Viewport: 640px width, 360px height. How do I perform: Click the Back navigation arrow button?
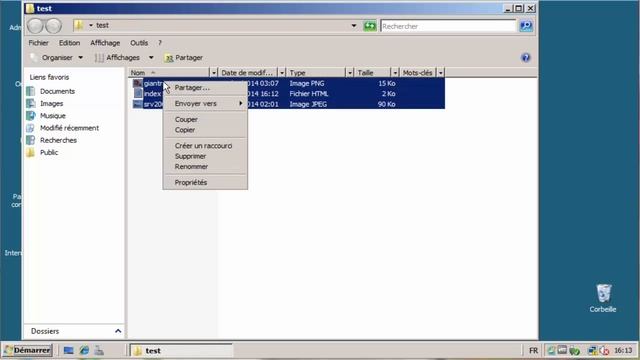36,26
